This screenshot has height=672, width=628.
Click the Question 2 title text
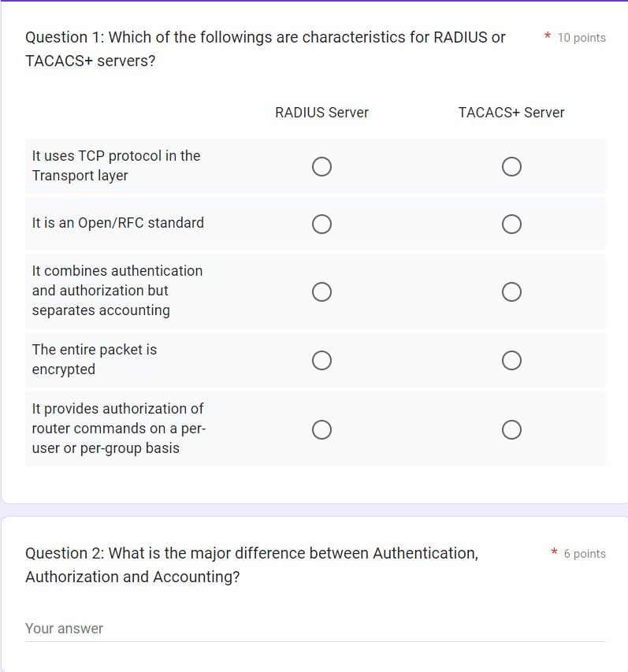251,565
